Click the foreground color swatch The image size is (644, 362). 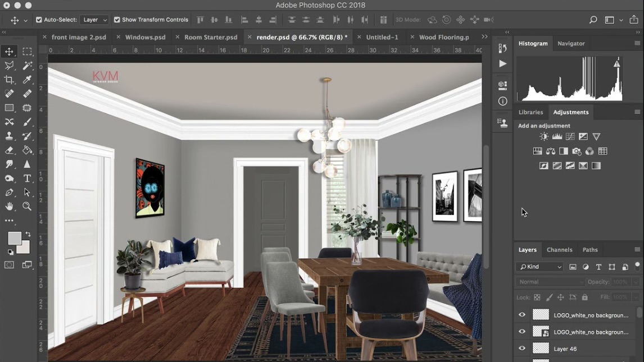pyautogui.click(x=15, y=239)
